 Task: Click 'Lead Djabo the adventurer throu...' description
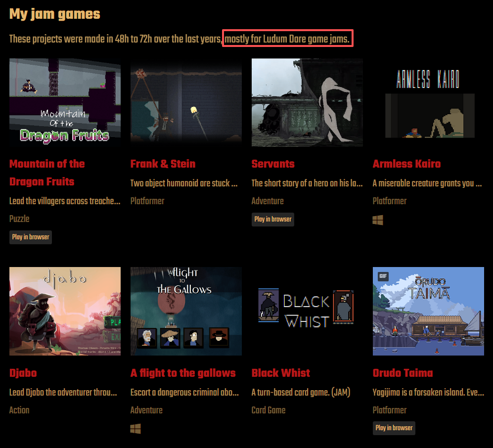tap(63, 392)
